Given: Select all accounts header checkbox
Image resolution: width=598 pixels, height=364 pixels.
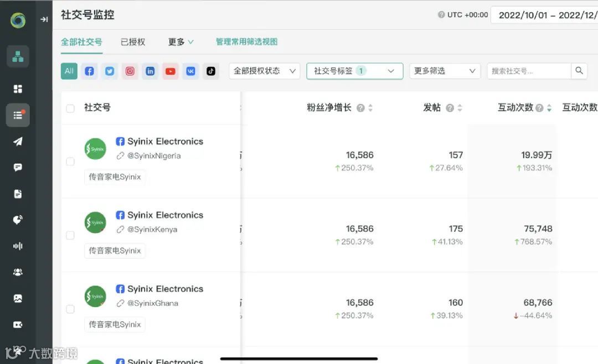Looking at the screenshot, I should tap(70, 108).
